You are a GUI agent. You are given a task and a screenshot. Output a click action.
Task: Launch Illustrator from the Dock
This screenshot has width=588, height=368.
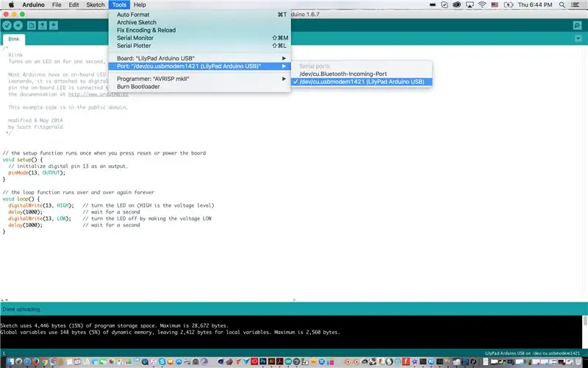271,361
